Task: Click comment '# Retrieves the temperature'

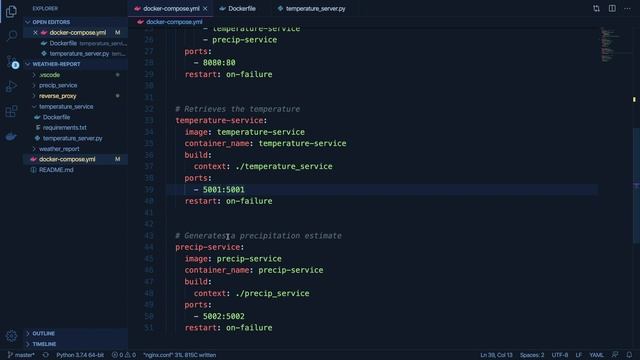Action: click(238, 109)
